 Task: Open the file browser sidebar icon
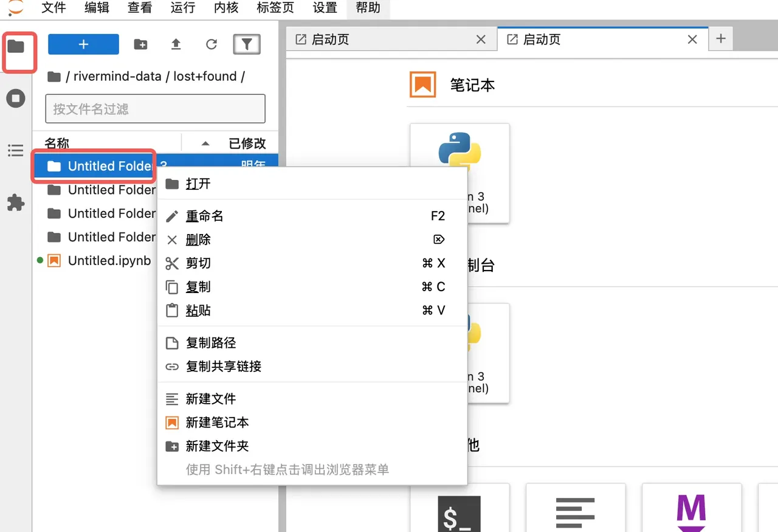16,47
